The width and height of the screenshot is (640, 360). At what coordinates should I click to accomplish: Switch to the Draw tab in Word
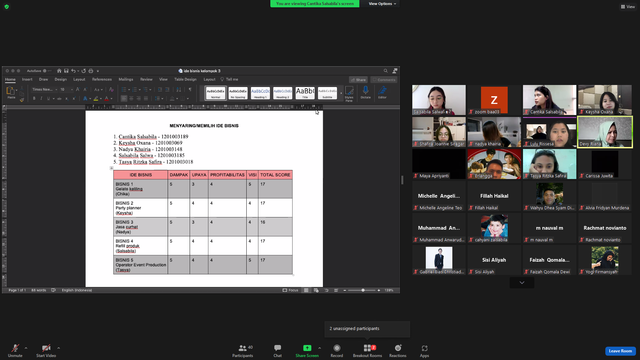click(x=43, y=79)
